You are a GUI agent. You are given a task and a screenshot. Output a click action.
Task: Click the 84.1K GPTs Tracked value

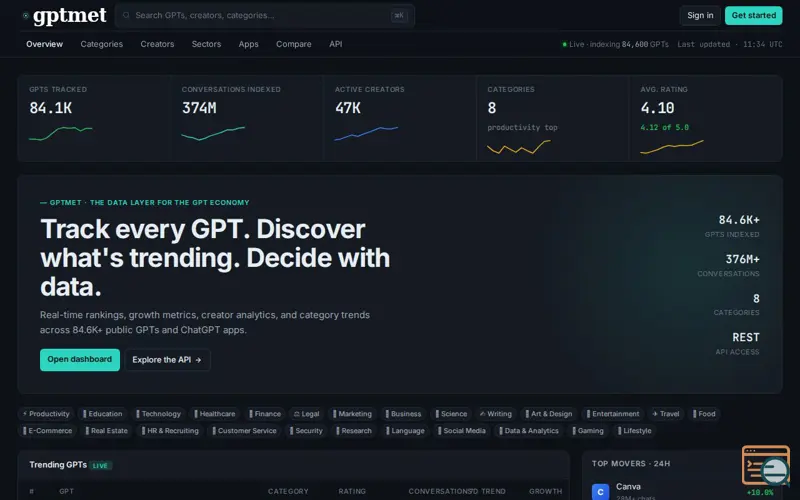[x=51, y=108]
